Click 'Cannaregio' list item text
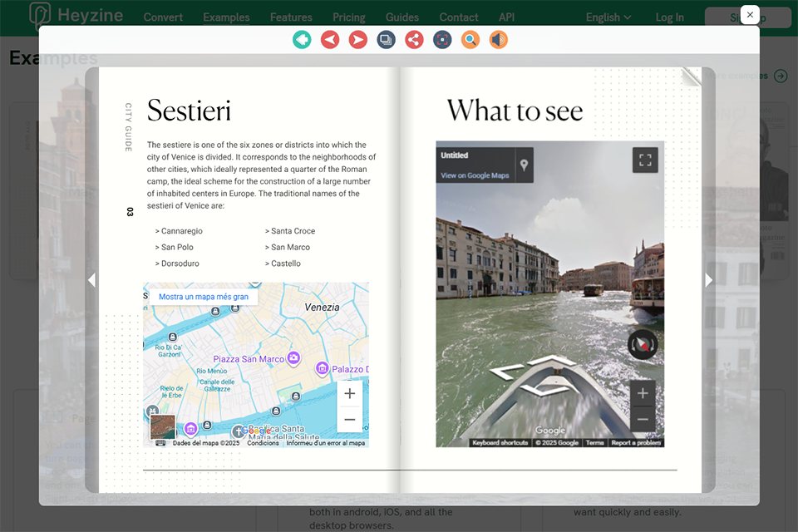This screenshot has height=532, width=798. tap(182, 231)
